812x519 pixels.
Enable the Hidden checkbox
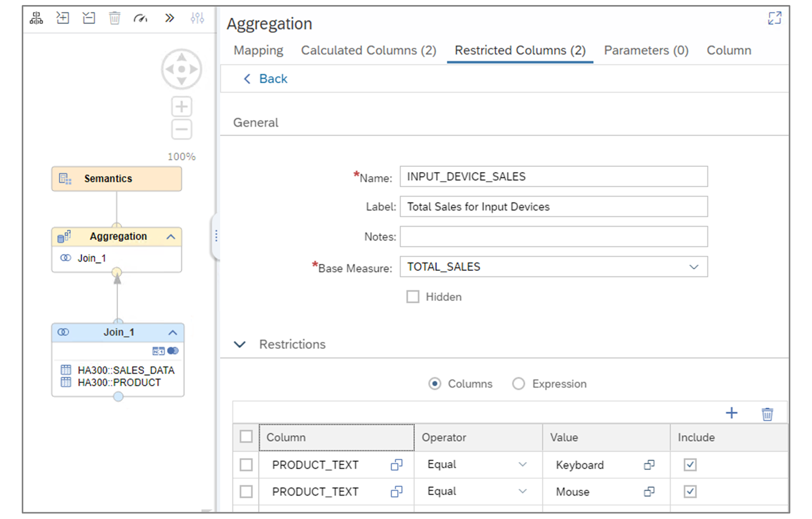(413, 297)
